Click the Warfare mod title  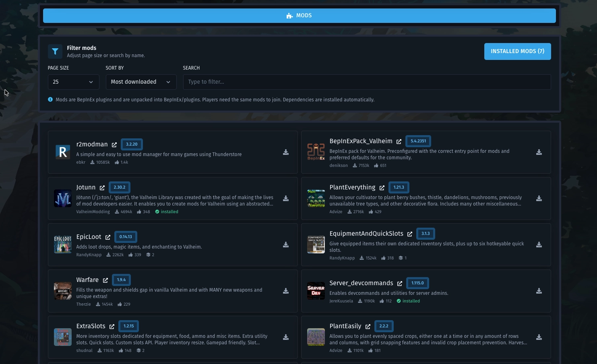[87, 280]
